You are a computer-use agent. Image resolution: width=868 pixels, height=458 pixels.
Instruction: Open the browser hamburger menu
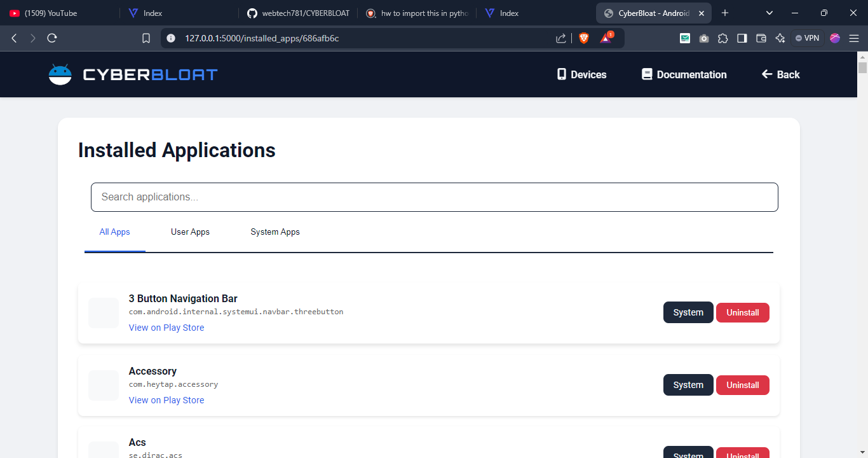854,38
